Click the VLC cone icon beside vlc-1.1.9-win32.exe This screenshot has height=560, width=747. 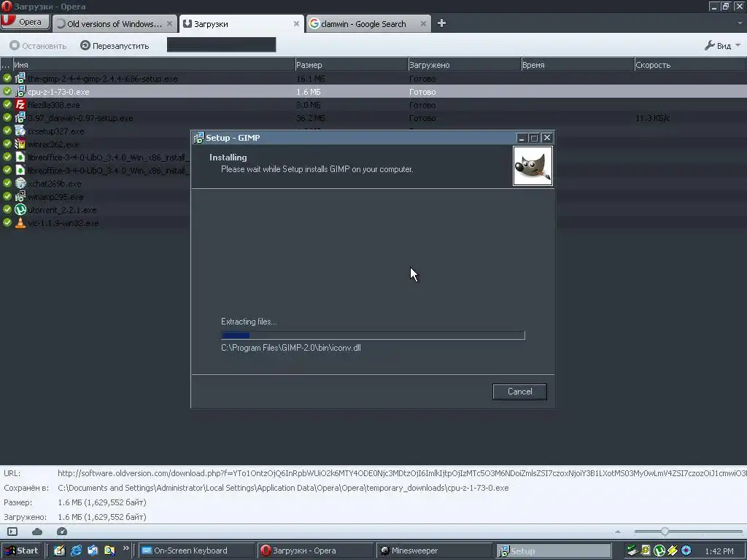pyautogui.click(x=20, y=223)
